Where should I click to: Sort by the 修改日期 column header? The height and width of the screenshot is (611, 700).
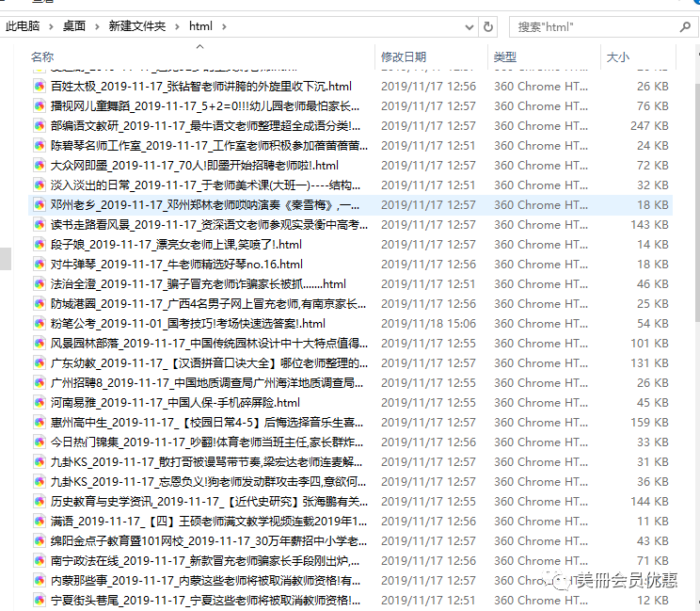403,57
